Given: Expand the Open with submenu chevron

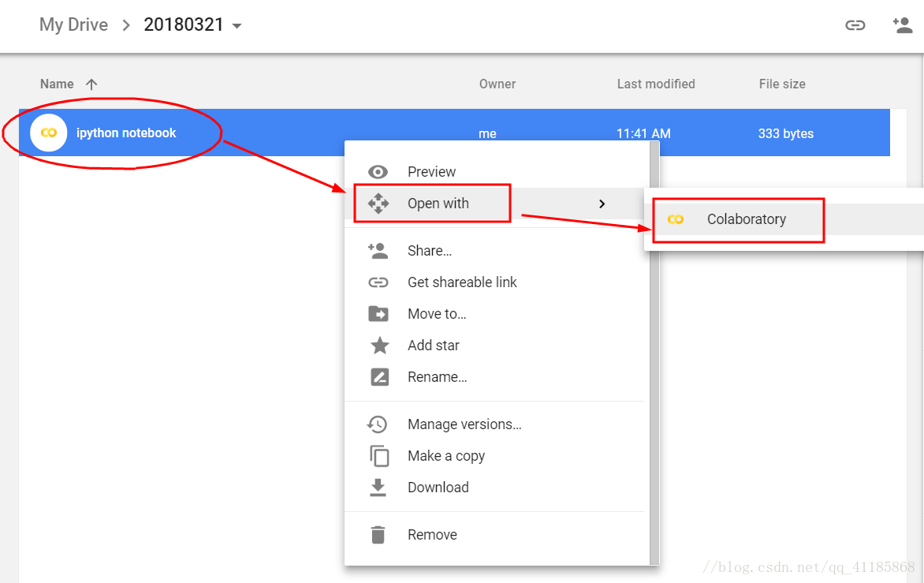Looking at the screenshot, I should pyautogui.click(x=602, y=204).
